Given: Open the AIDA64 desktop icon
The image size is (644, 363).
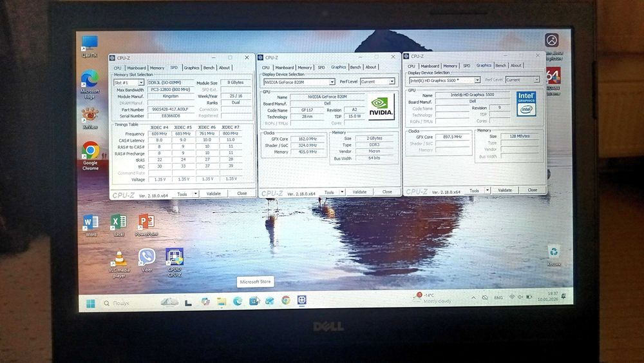Looking at the screenshot, I should coord(553,81).
